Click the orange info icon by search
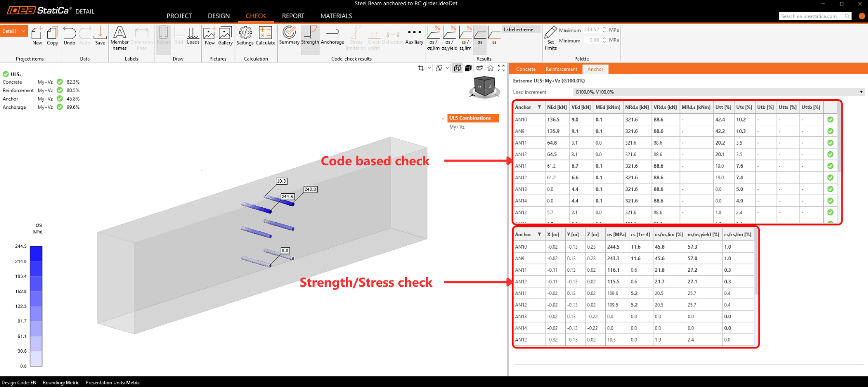Image resolution: width=868 pixels, height=387 pixels. 862,16
